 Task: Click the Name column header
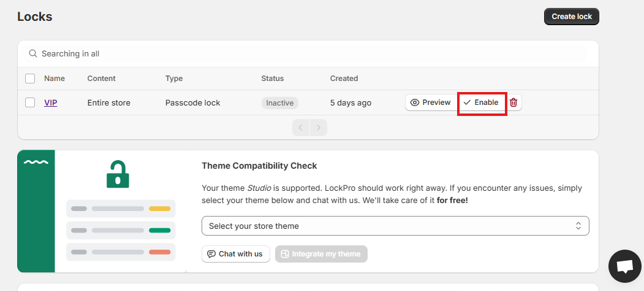(55, 79)
